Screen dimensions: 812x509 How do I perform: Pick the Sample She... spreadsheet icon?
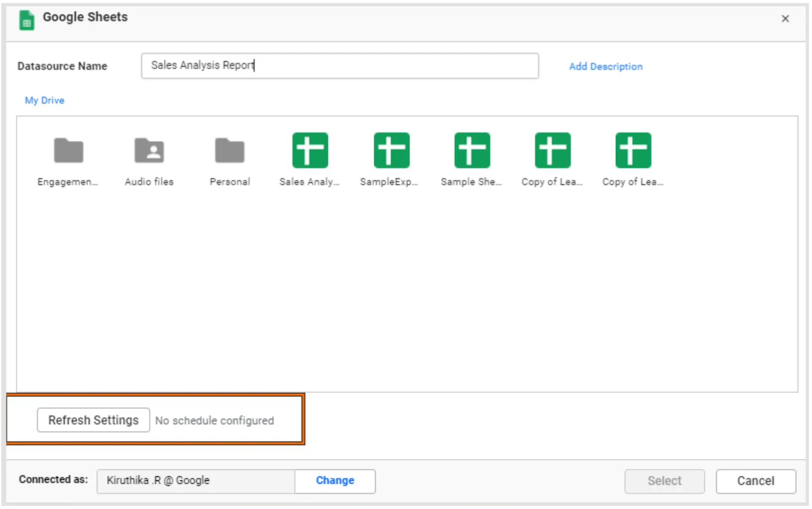click(472, 150)
